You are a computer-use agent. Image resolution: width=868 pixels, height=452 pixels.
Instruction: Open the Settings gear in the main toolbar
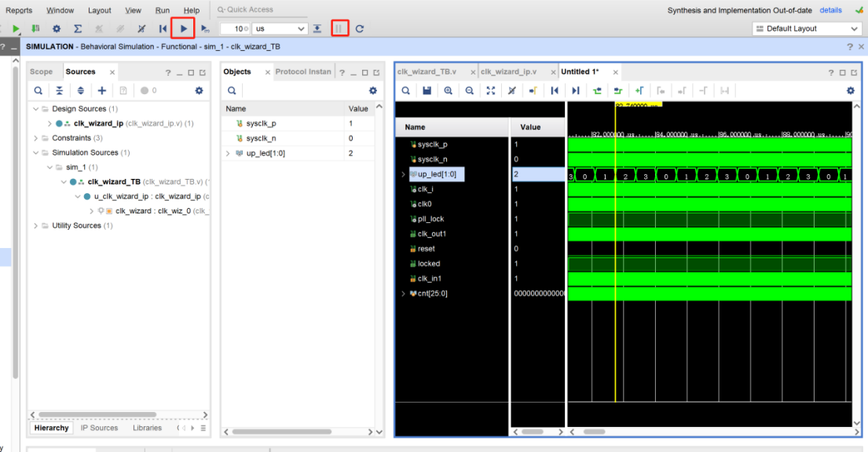[x=57, y=29]
